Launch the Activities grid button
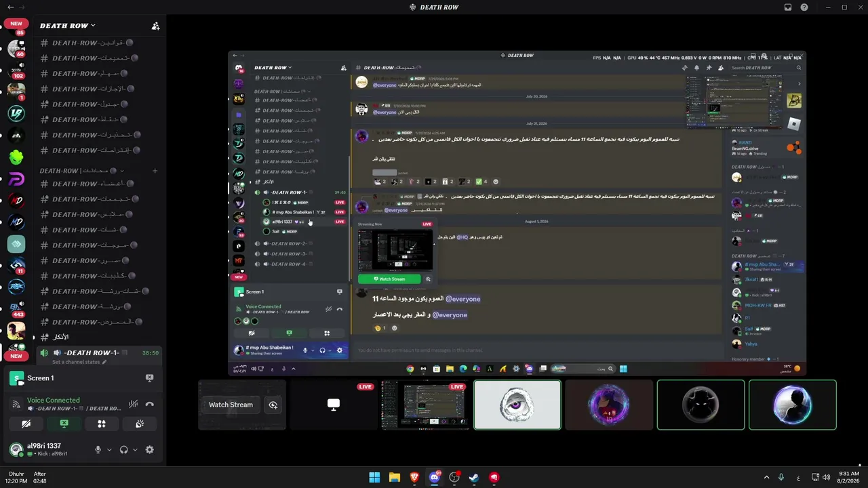 [102, 424]
